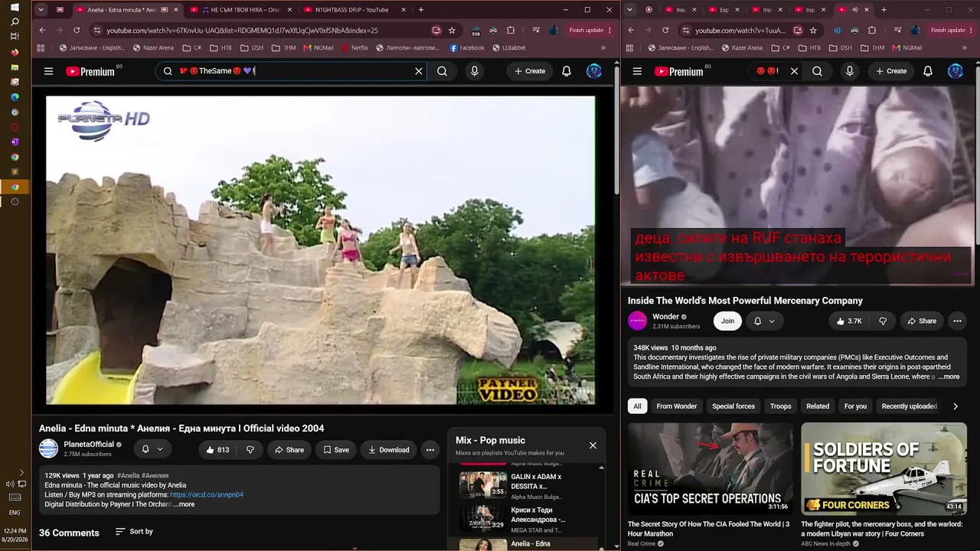Join the Wonder channel membership
This screenshot has height=551, width=980.
pyautogui.click(x=727, y=321)
